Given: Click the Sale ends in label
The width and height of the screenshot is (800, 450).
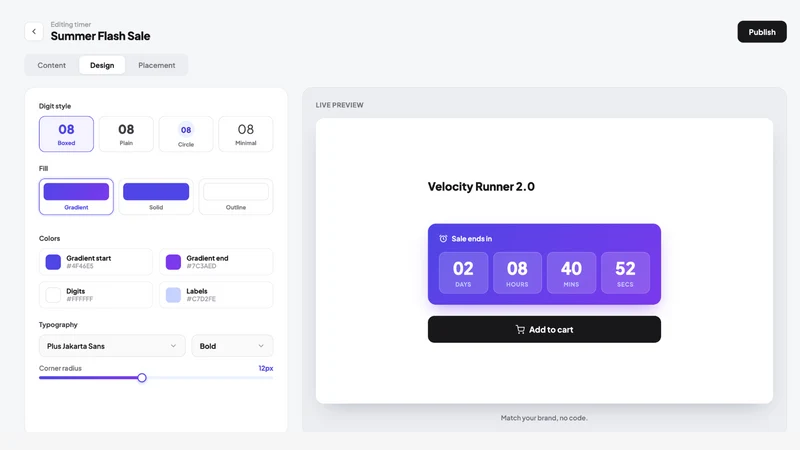Looking at the screenshot, I should coord(471,239).
